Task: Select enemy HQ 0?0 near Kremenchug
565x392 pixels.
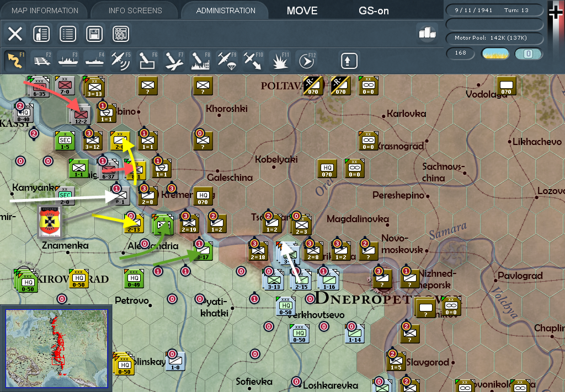Action: coord(203,196)
